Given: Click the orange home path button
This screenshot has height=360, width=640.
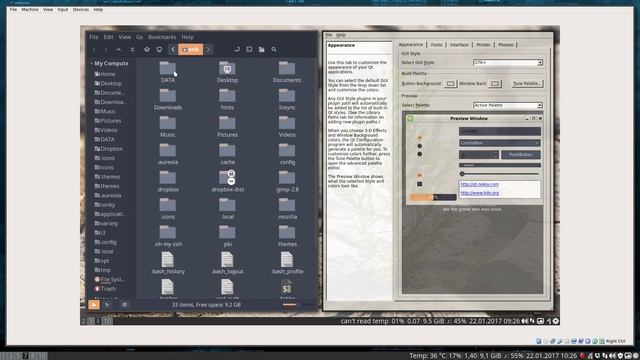Looking at the screenshot, I should 191,49.
